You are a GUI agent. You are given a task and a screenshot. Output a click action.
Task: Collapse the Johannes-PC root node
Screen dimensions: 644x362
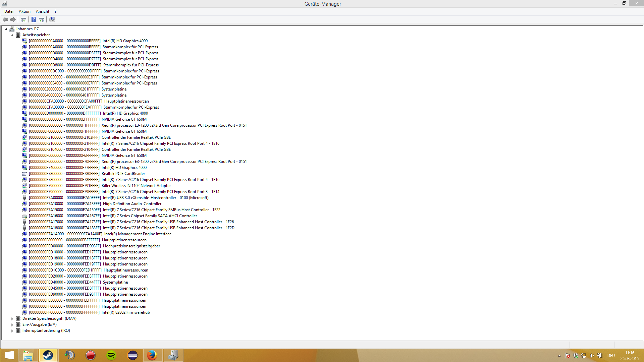click(6, 29)
